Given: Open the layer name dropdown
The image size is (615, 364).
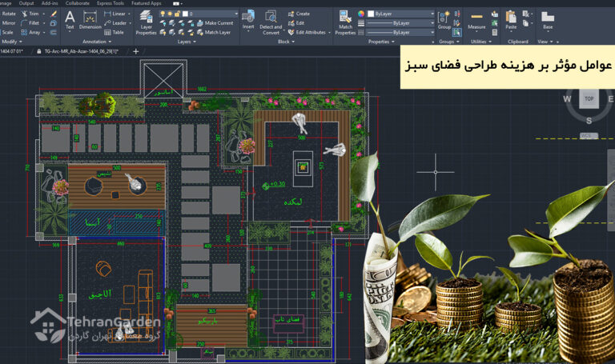Looking at the screenshot, I should [236, 14].
